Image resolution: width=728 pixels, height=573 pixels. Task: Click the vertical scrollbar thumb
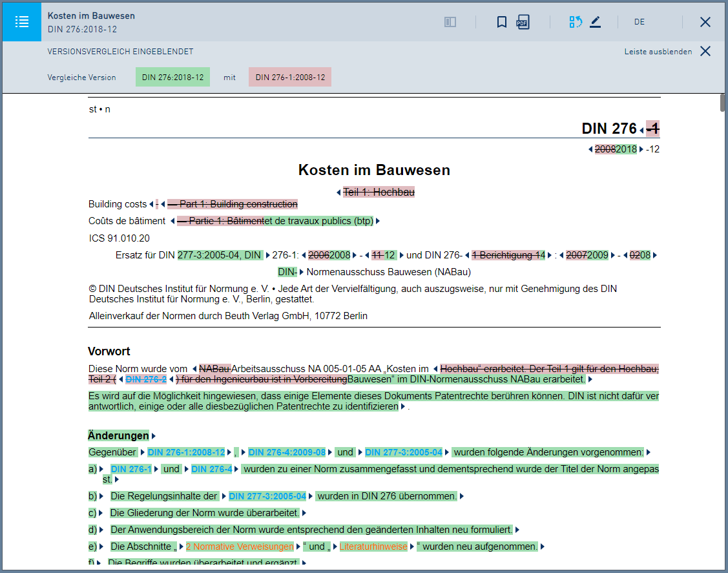tap(722, 103)
